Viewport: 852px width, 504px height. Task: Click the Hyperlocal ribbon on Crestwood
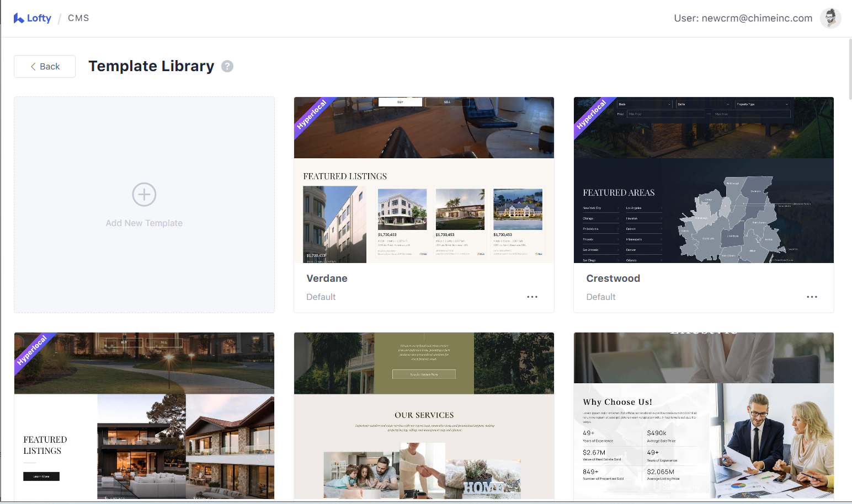pos(592,115)
